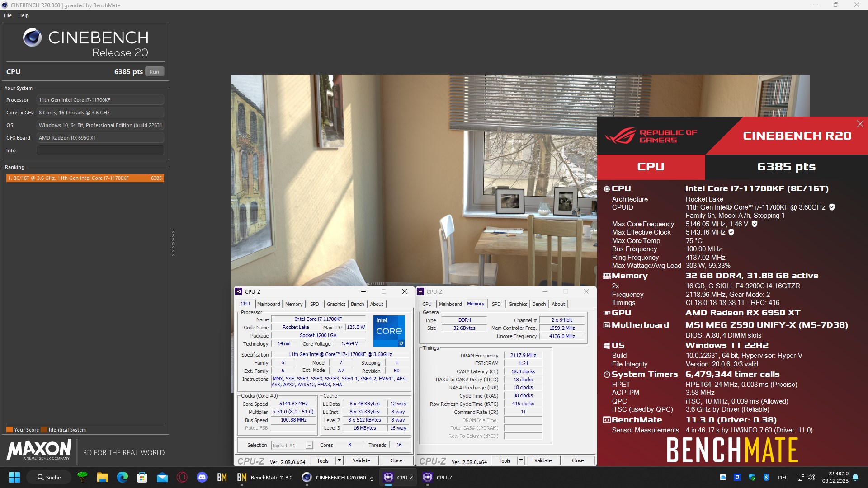The height and width of the screenshot is (488, 868).
Task: Launch Opera browser from the taskbar
Action: click(x=182, y=477)
